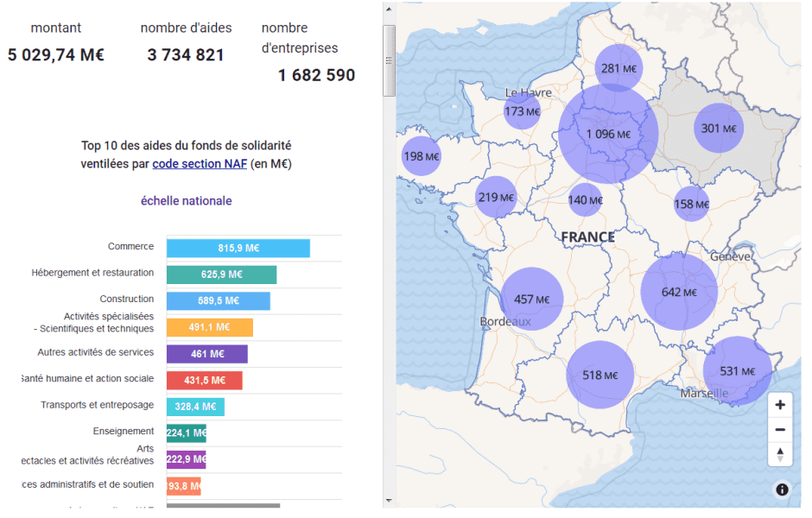Click the orange 93,8 M€ bar
Viewport: 812px width, 518px height.
pyautogui.click(x=184, y=486)
